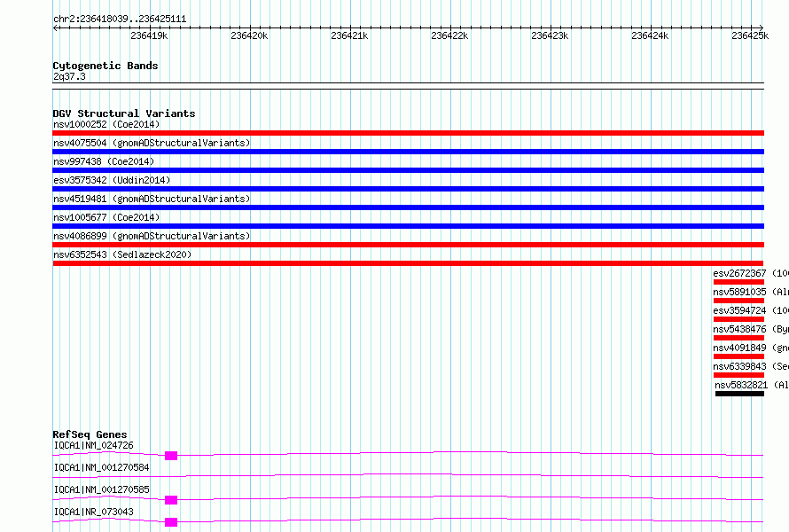This screenshot has width=789, height=532.
Task: Open the nsv1005677 (Coe2014) label
Action: coord(106,217)
